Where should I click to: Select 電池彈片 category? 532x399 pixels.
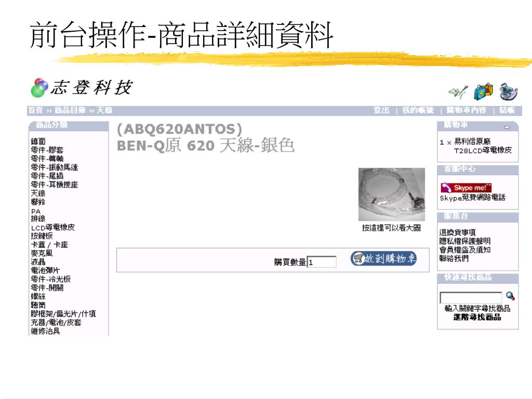[x=45, y=270]
